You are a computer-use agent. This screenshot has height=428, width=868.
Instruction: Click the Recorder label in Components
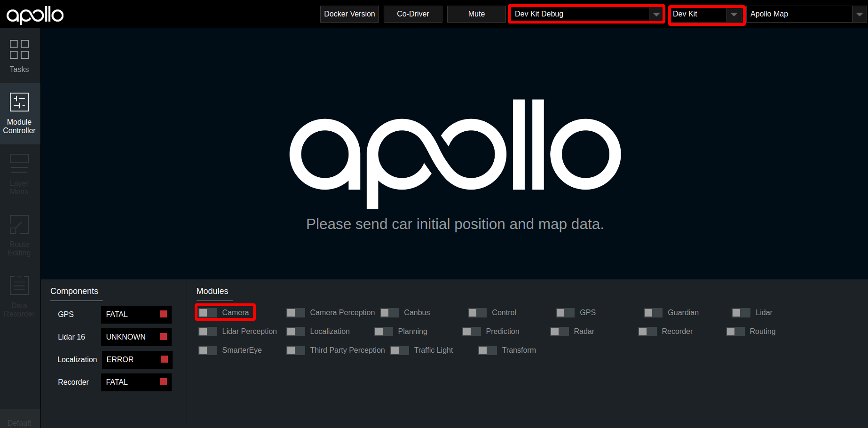point(73,382)
